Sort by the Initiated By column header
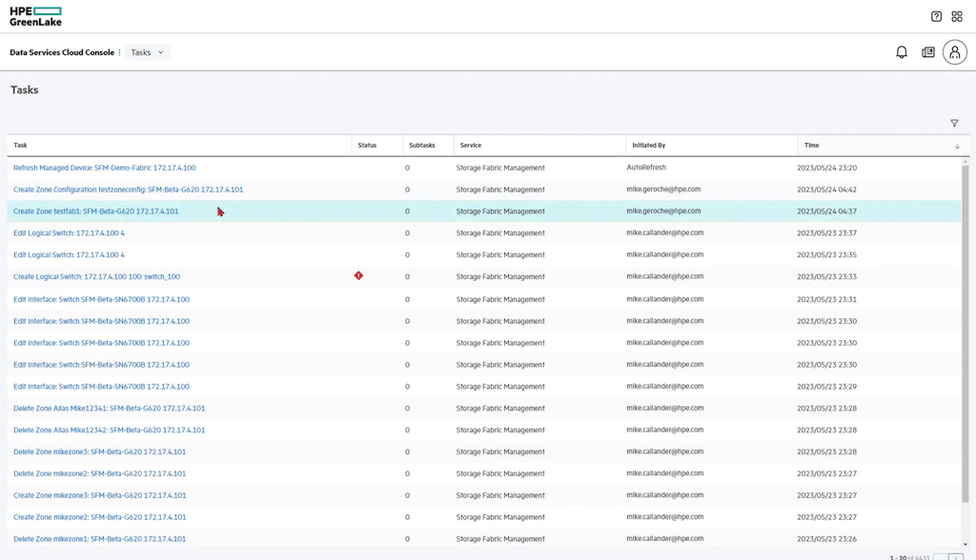This screenshot has width=976, height=560. tap(648, 145)
